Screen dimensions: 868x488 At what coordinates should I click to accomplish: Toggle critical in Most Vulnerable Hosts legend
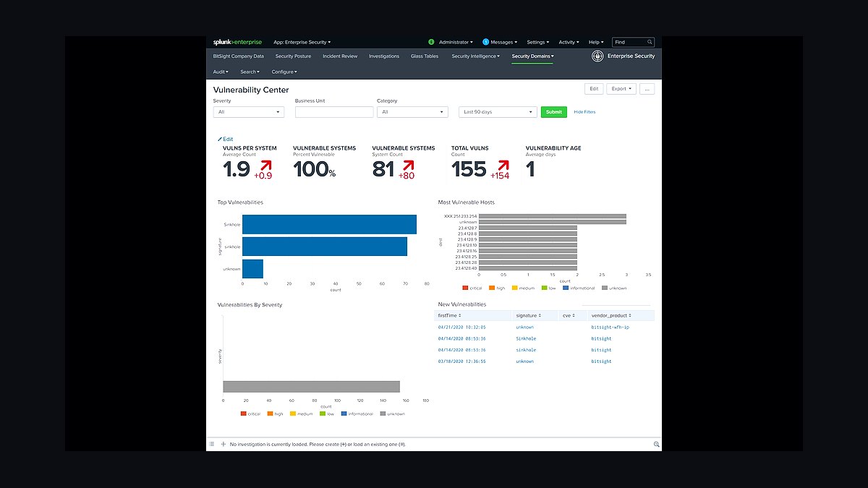(472, 288)
